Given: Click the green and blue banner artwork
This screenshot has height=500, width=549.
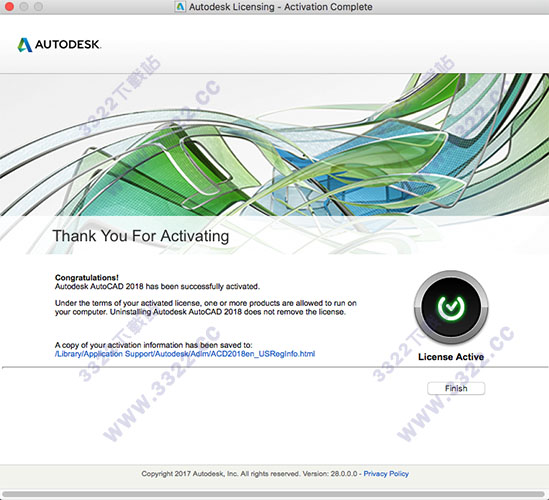Looking at the screenshot, I should click(x=274, y=144).
